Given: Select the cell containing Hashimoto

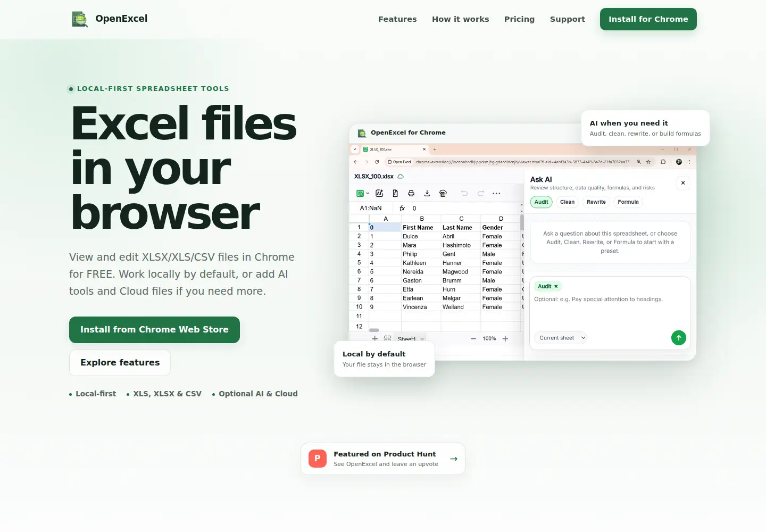Looking at the screenshot, I should coord(461,245).
